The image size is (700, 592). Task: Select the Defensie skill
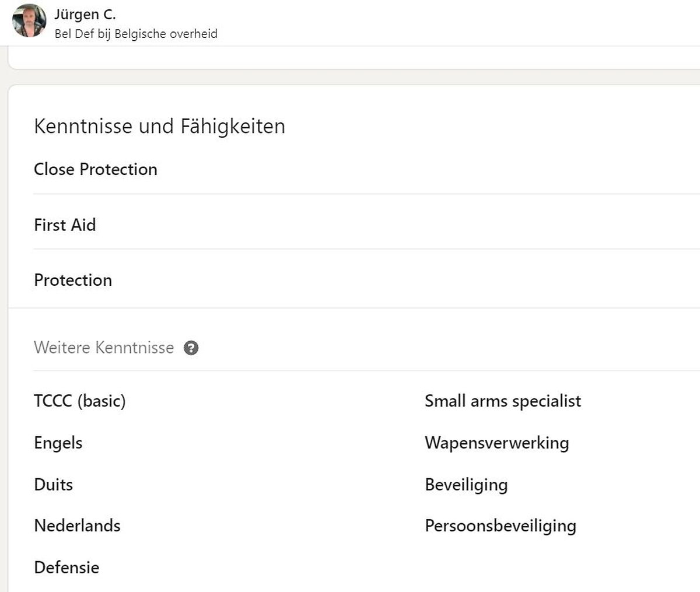coord(66,568)
